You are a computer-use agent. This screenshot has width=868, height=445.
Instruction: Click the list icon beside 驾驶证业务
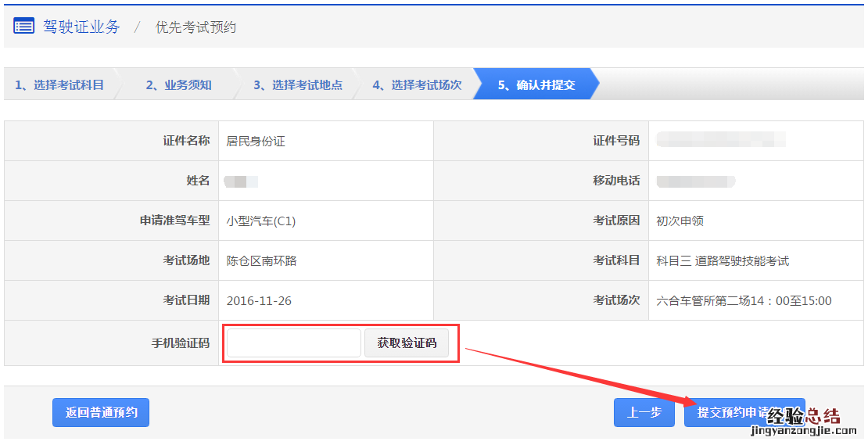[24, 27]
